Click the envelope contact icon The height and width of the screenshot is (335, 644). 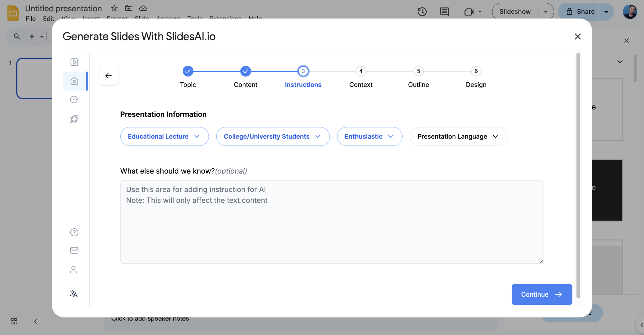74,250
